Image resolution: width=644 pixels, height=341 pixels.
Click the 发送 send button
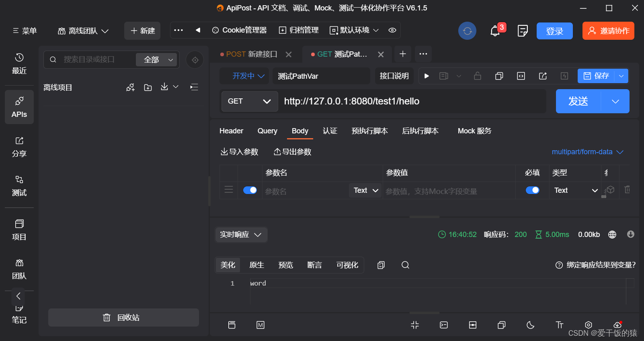(x=578, y=101)
